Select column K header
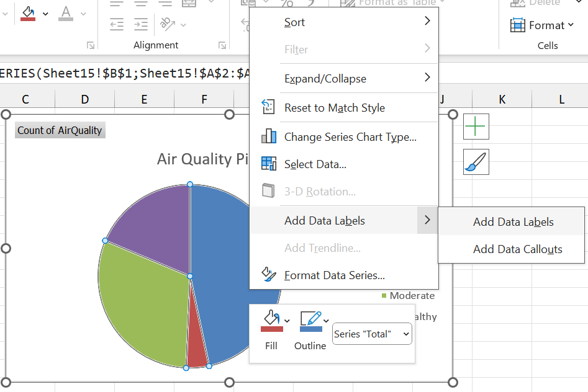 [502, 99]
